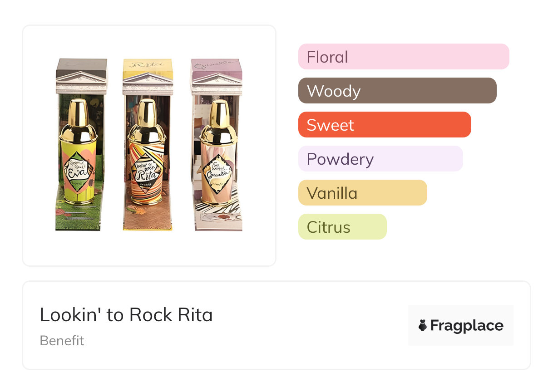Click the orange striped Rita perfume bottle
This screenshot has height=392, width=553.
(x=147, y=168)
